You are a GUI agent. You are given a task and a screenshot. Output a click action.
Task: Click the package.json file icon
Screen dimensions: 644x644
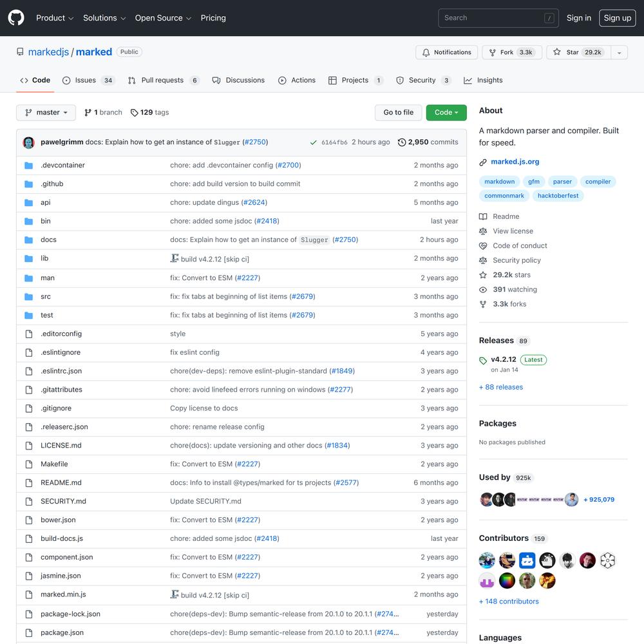pyautogui.click(x=29, y=633)
